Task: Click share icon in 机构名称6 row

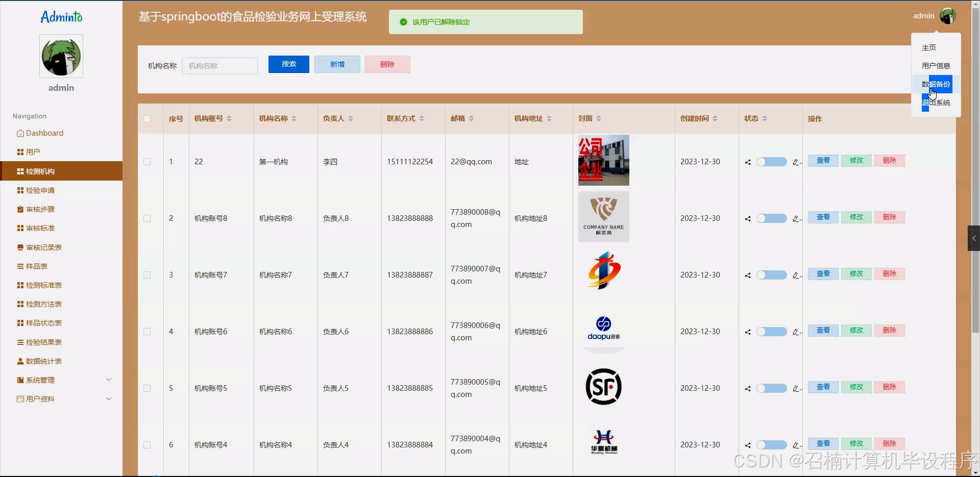Action: point(748,332)
